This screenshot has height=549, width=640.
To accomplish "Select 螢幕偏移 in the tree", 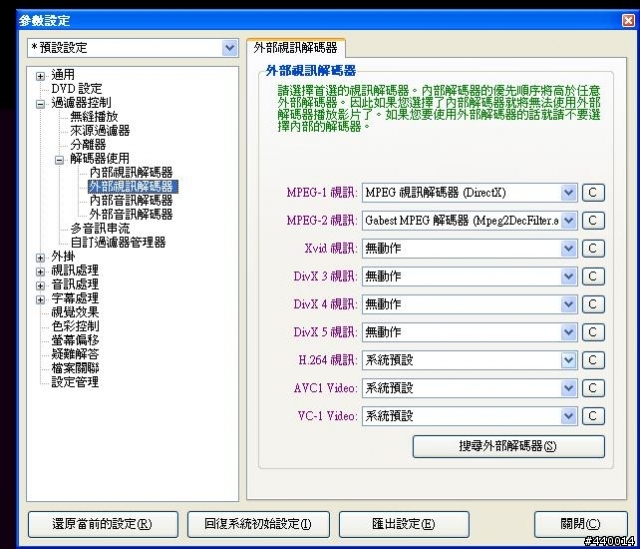I will pyautogui.click(x=75, y=340).
